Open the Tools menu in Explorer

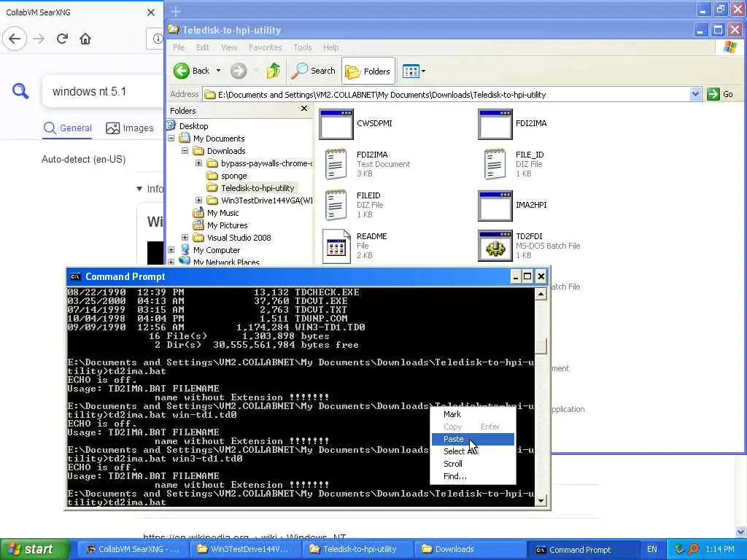(303, 47)
